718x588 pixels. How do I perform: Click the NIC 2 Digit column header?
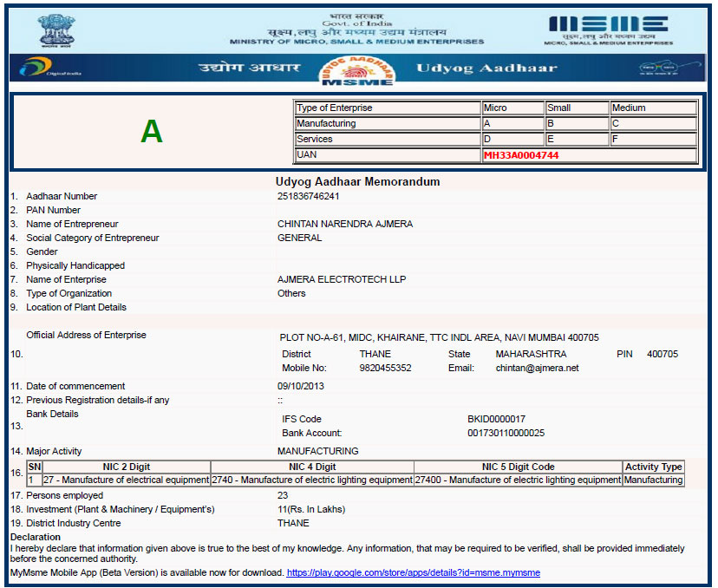point(127,467)
